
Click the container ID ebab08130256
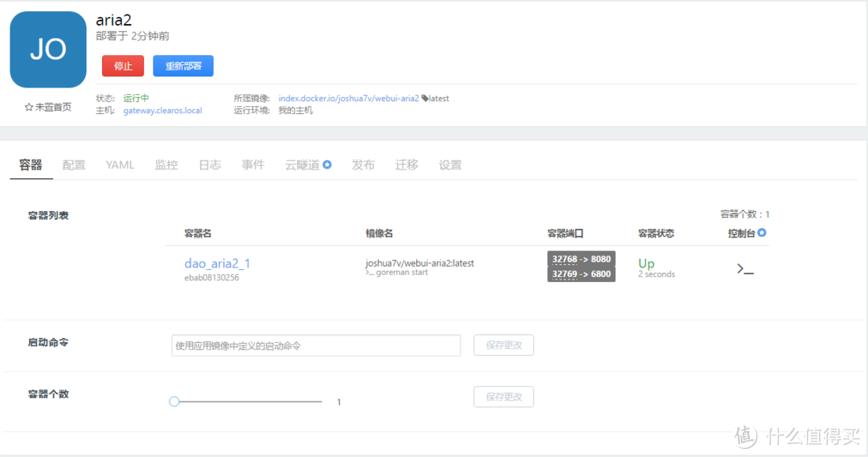(x=211, y=278)
